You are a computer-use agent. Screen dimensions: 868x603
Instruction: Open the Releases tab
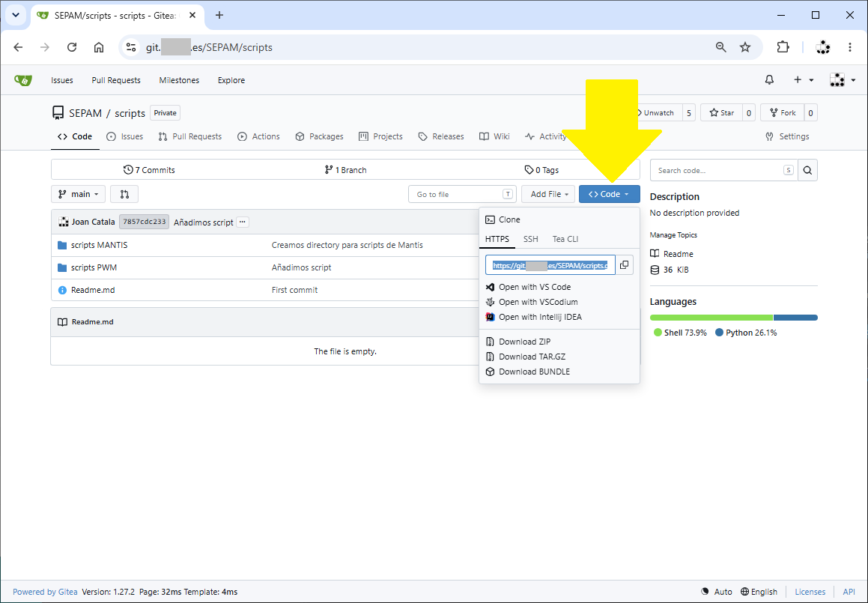coord(441,137)
